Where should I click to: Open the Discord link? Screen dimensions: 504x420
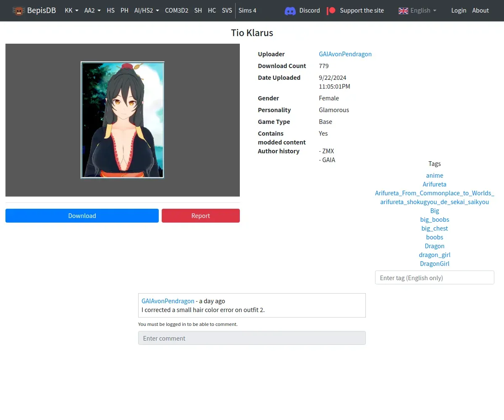310,10
